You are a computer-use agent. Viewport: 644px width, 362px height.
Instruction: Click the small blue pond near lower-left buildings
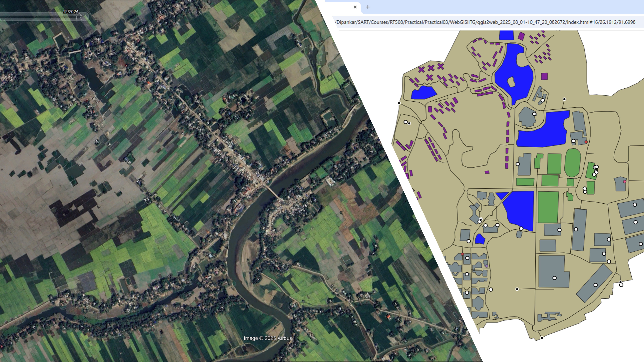point(479,239)
